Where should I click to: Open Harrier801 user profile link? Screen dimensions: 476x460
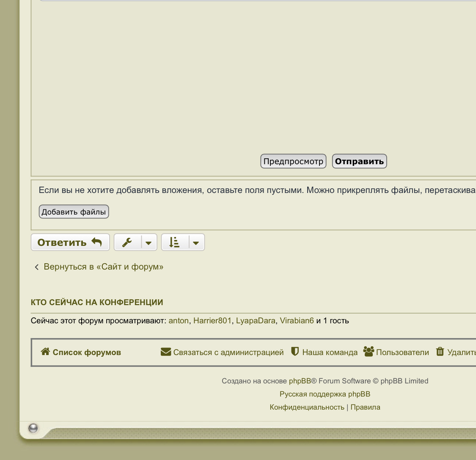click(x=212, y=321)
